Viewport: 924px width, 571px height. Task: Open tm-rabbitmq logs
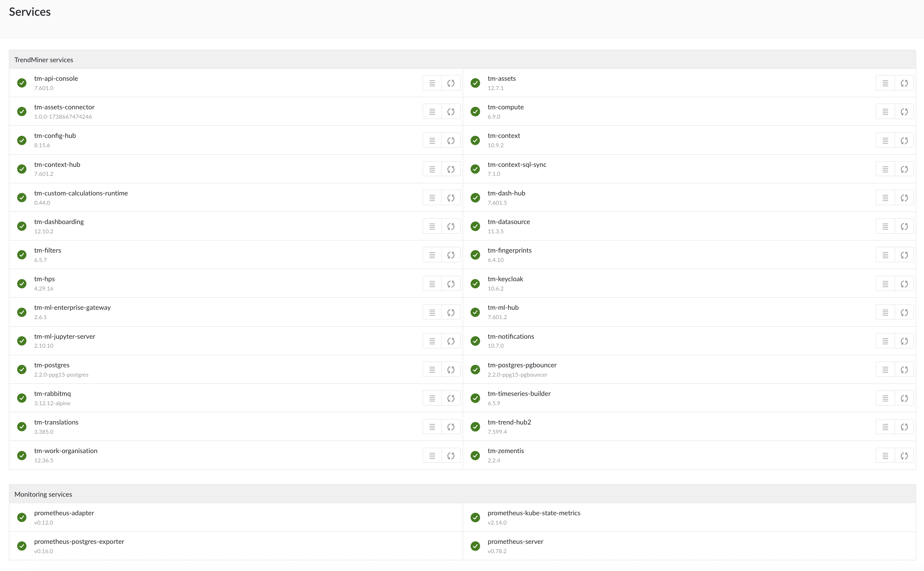pos(432,398)
